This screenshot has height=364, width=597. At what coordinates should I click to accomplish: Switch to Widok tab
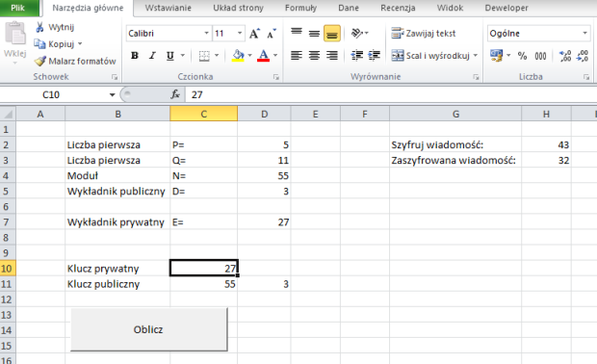point(450,8)
